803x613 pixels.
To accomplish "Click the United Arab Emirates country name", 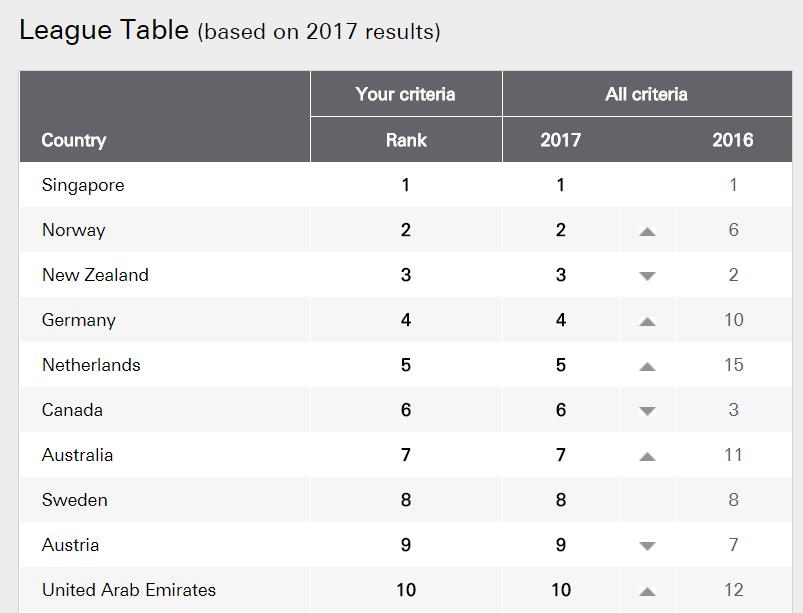I will click(x=129, y=590).
